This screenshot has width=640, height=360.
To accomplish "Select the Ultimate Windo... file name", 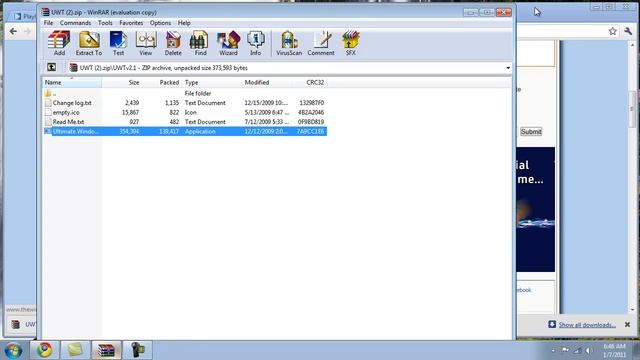I will [76, 131].
